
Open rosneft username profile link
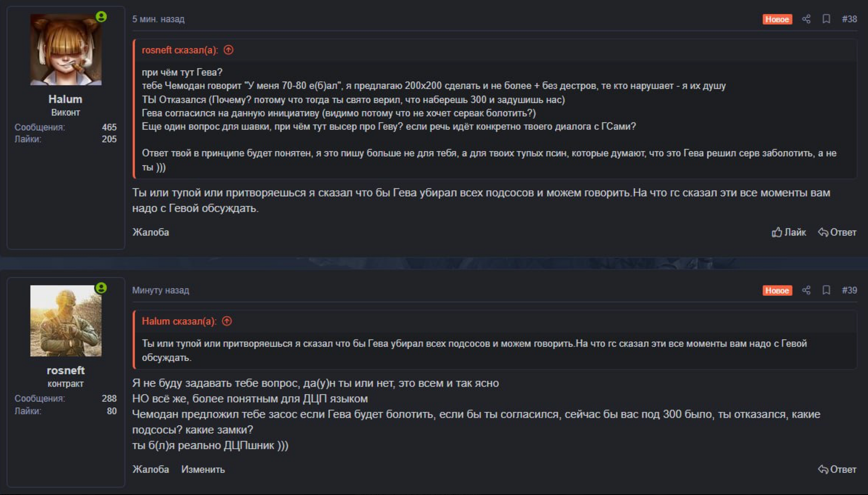tap(66, 371)
